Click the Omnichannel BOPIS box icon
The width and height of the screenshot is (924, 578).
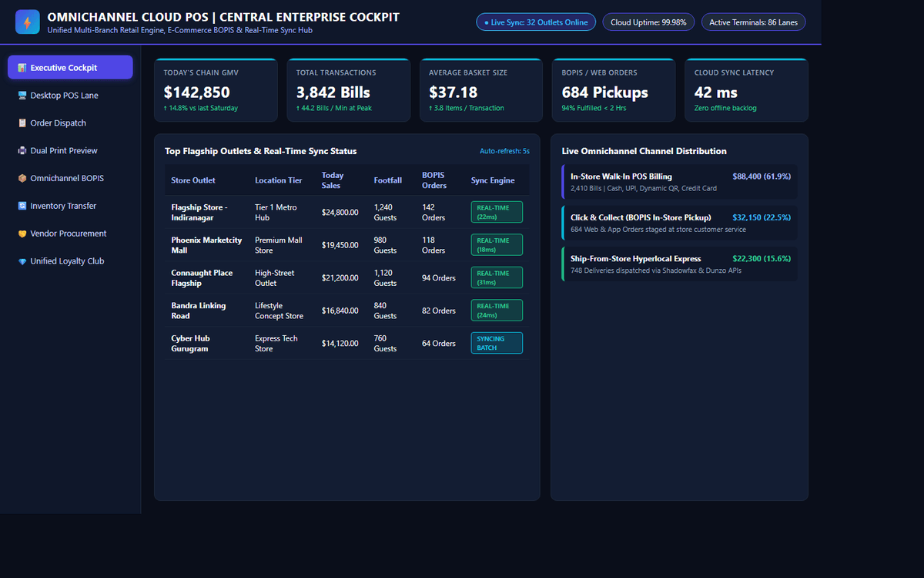click(22, 178)
